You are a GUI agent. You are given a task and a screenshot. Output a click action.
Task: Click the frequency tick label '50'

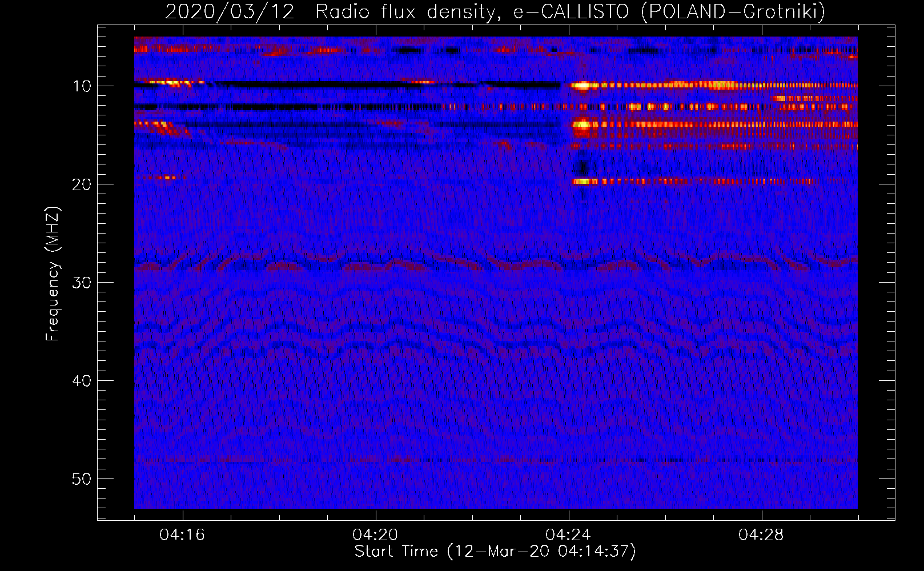pos(82,479)
